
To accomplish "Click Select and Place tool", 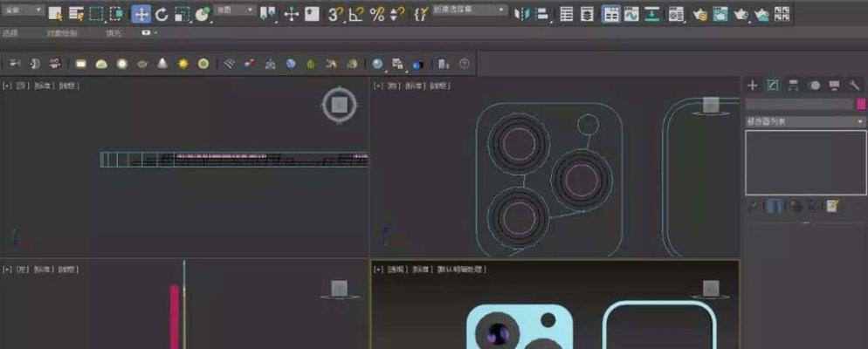I will point(203,14).
